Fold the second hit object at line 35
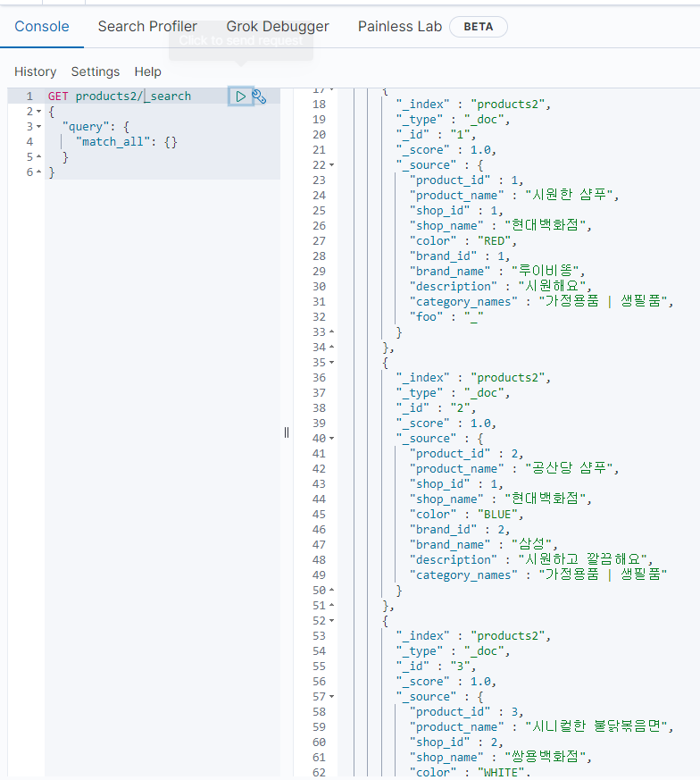 (332, 363)
